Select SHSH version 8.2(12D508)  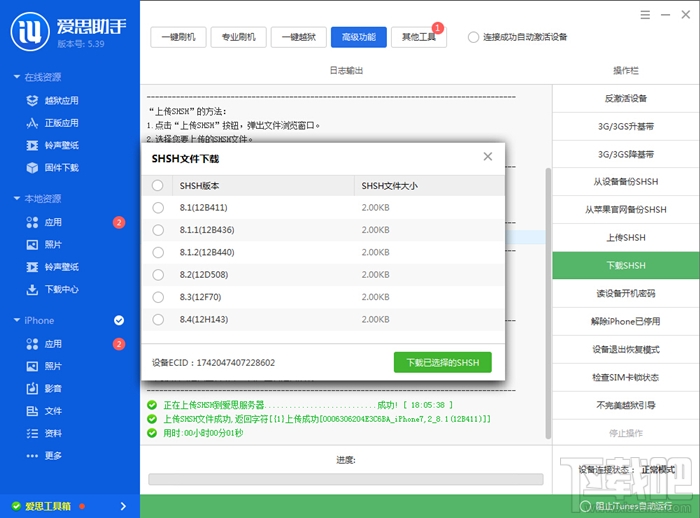coord(158,275)
